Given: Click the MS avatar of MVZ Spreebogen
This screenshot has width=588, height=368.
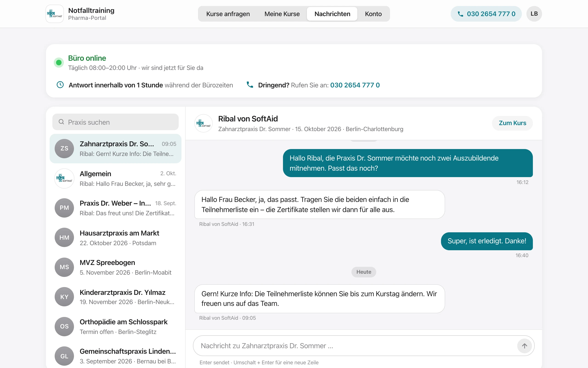Looking at the screenshot, I should pyautogui.click(x=64, y=267).
